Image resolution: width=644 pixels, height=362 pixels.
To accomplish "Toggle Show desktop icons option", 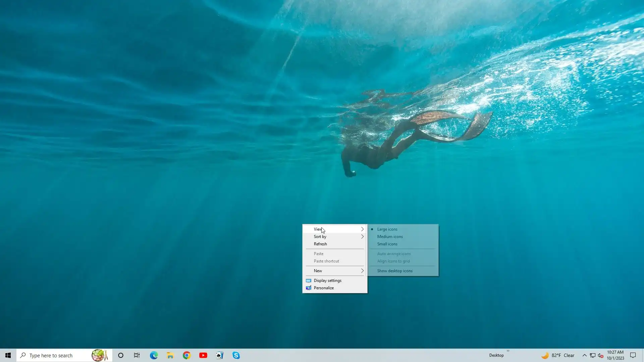I will point(395,271).
